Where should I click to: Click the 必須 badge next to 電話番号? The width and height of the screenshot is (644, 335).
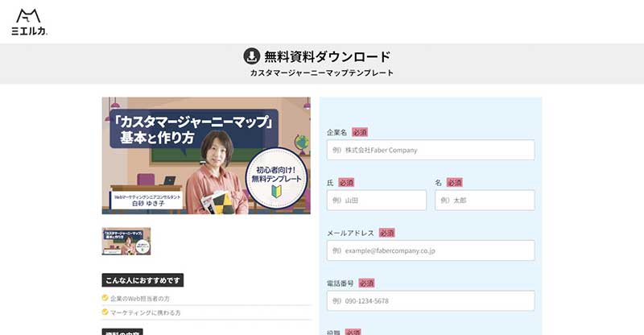366,283
